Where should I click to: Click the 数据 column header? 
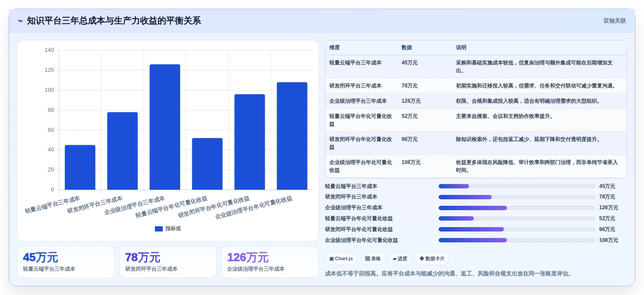pos(407,47)
